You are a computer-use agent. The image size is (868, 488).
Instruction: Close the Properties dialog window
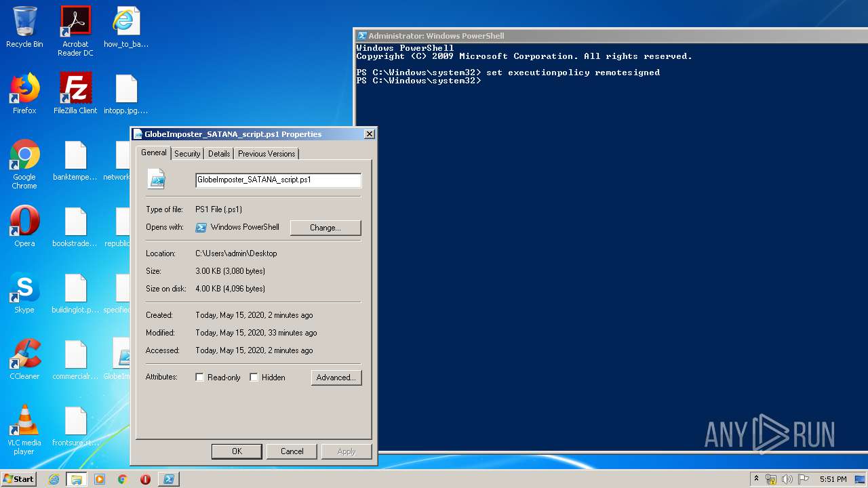point(370,134)
